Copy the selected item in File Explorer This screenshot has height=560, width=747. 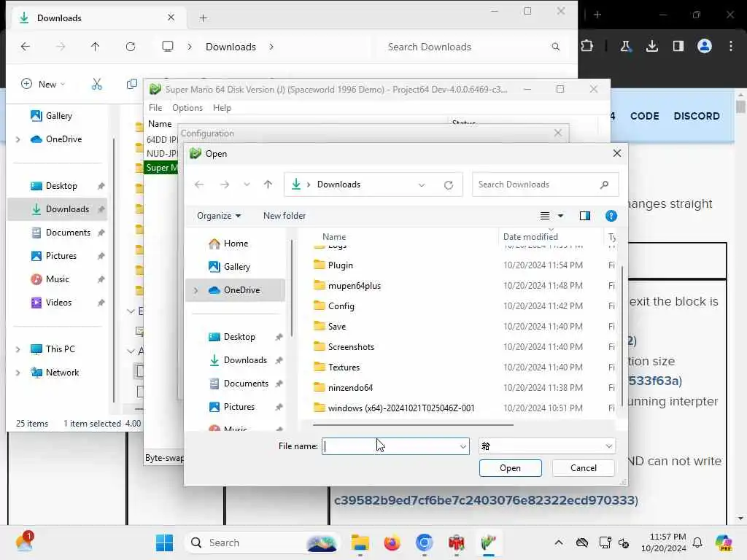132,85
